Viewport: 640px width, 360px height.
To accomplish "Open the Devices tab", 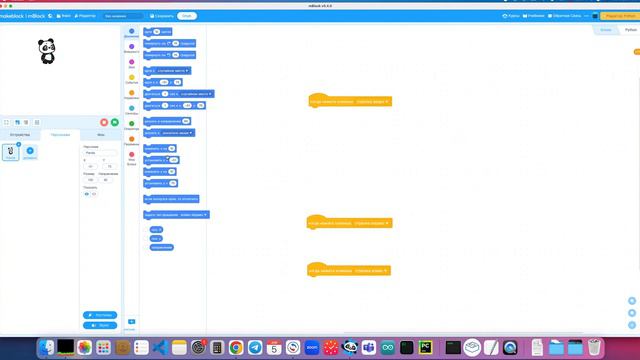I will 20,135.
